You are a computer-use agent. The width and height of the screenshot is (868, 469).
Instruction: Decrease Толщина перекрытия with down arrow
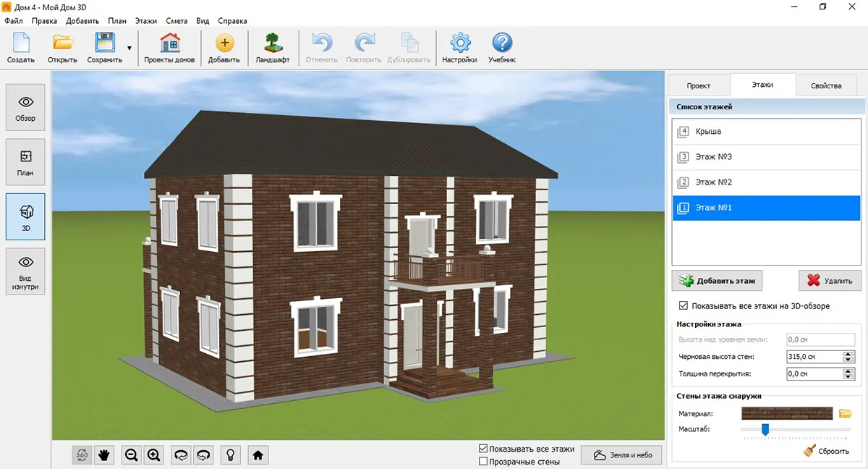coord(848,377)
